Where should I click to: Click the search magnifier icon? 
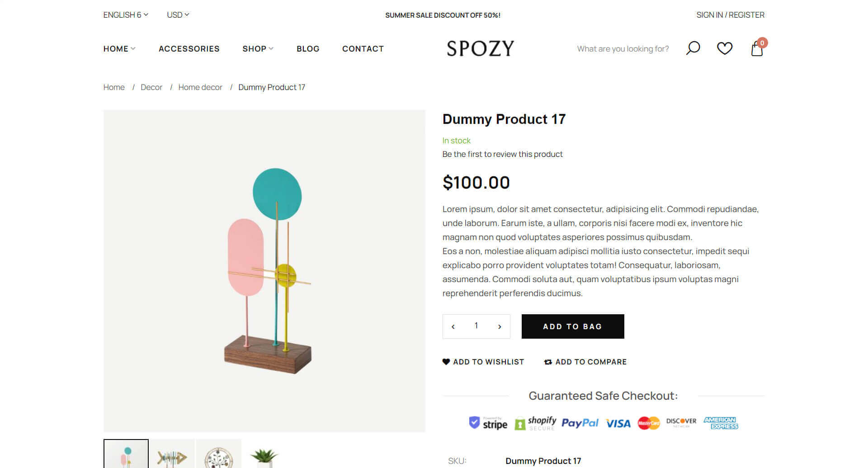693,48
